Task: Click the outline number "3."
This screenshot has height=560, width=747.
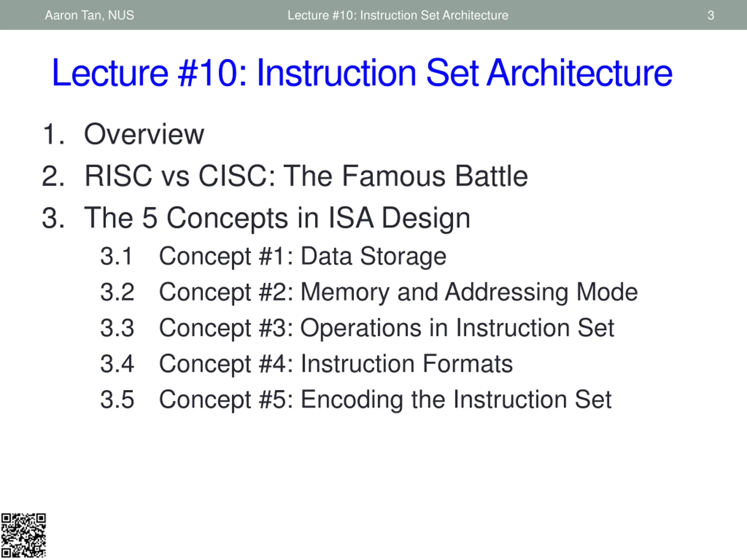Action: 53,218
